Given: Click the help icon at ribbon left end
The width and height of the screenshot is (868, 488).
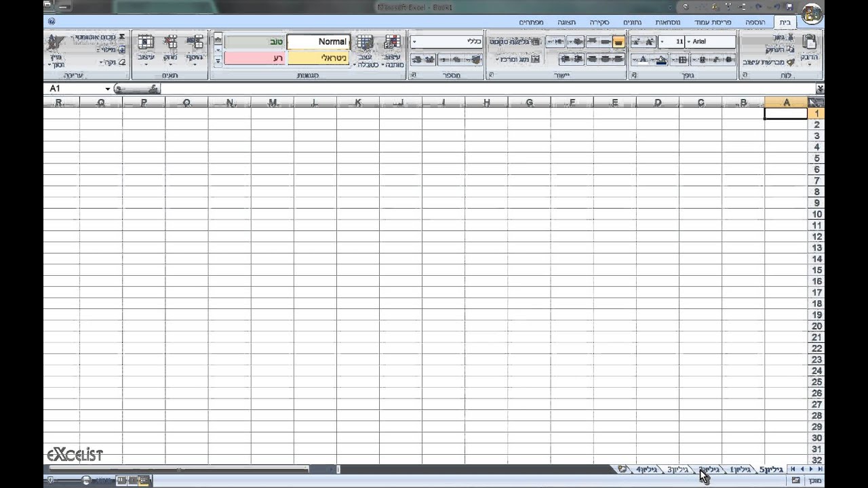Looking at the screenshot, I should click(52, 22).
